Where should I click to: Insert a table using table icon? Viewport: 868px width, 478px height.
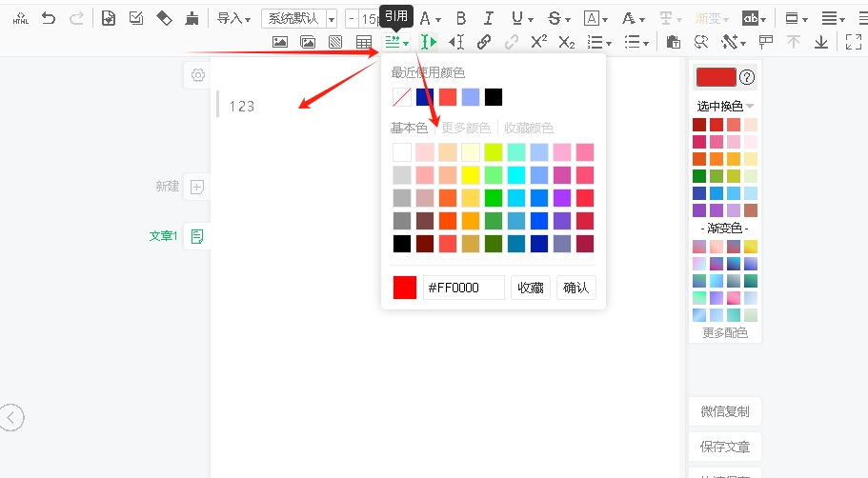363,42
